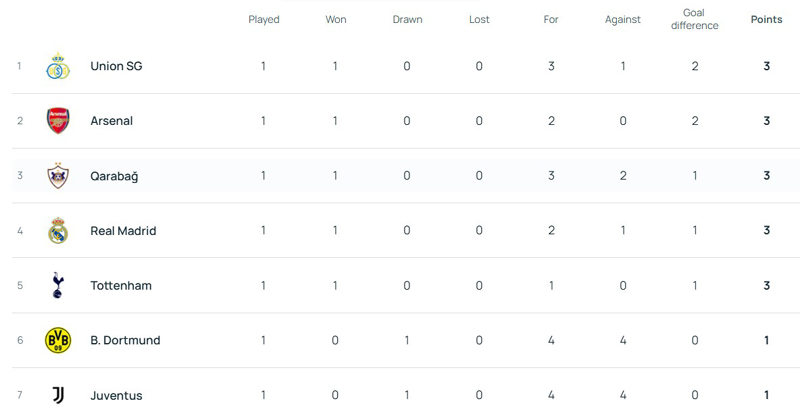The image size is (800, 420).
Task: Click the Tottenham club crest
Action: pyautogui.click(x=58, y=286)
